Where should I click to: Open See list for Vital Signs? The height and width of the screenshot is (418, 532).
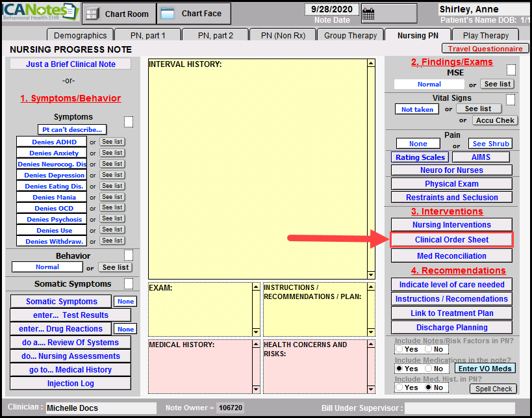(478, 109)
